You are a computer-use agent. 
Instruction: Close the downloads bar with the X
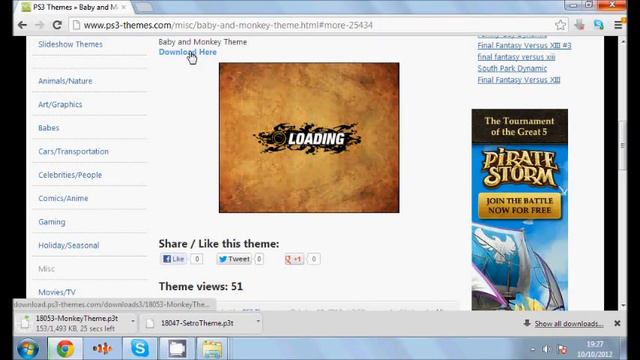click(617, 323)
